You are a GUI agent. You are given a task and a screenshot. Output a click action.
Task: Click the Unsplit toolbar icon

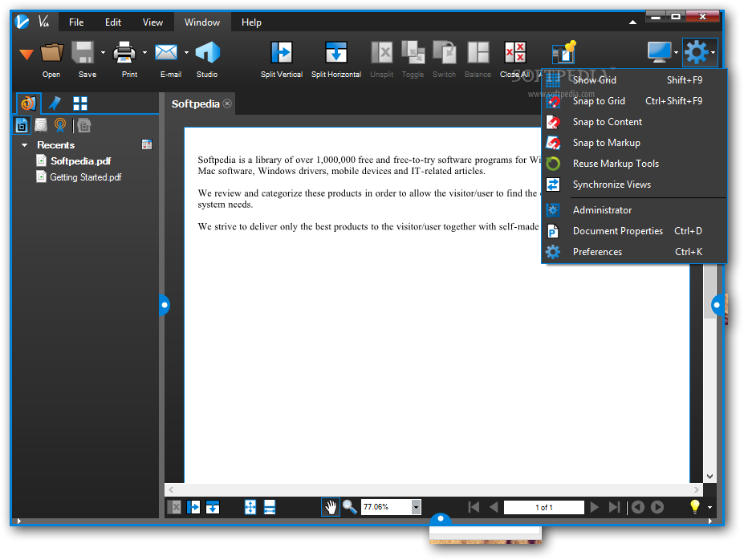tap(381, 52)
